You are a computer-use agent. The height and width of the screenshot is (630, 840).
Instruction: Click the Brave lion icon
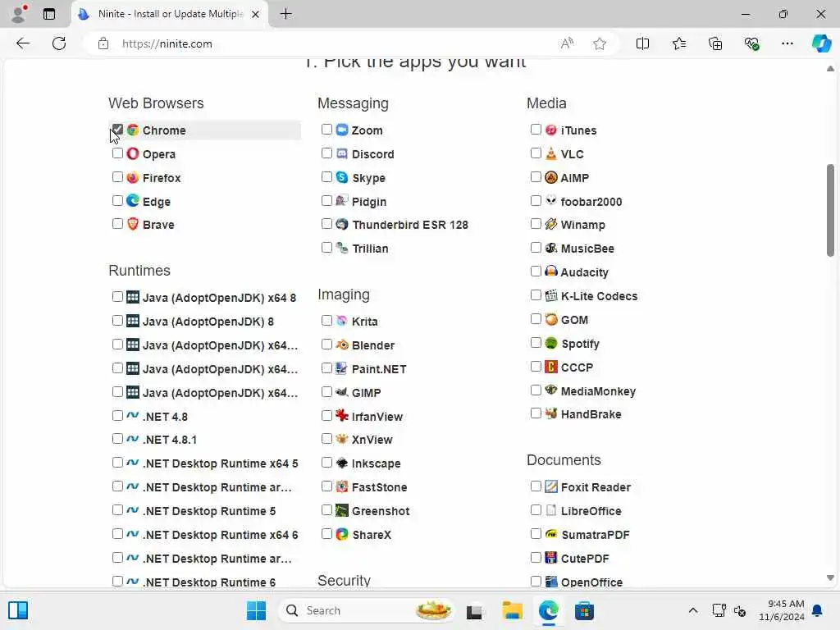click(133, 224)
